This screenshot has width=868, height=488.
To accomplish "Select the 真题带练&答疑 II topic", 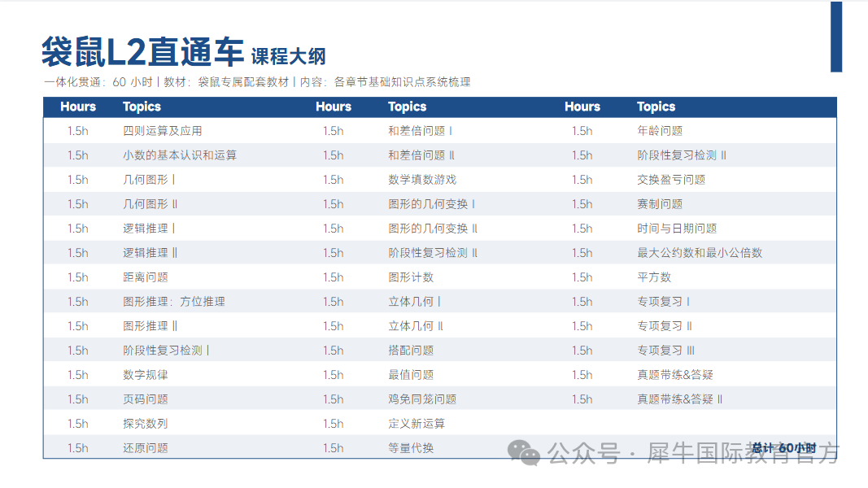I will click(x=680, y=399).
